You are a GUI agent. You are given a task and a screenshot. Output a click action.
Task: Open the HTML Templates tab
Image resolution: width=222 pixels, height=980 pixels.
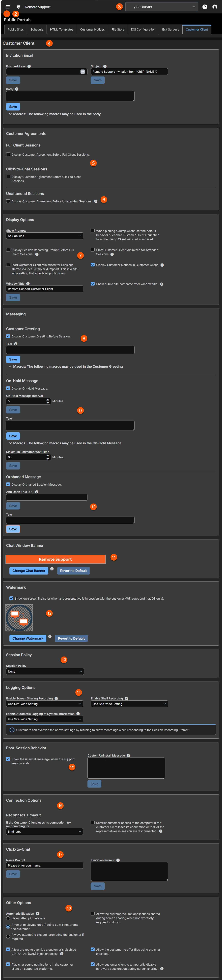click(62, 29)
